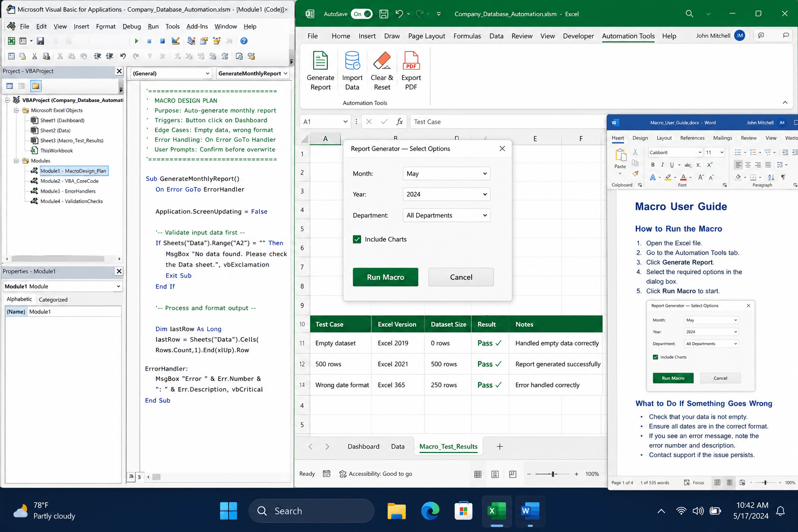798x532 pixels.
Task: Click the floppy Save icon in VBA toolbar
Action: pyautogui.click(x=40, y=41)
